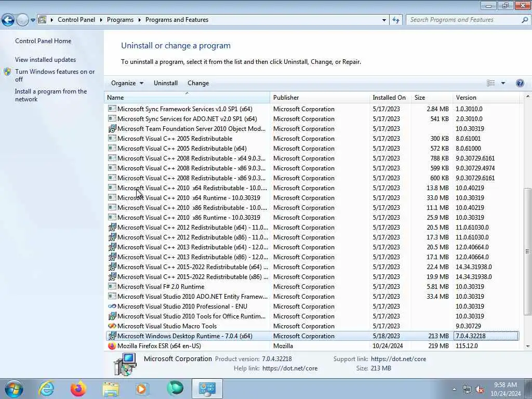Screen dimensions: 532x399
Task: Click the muted volume tray icon
Action: pyautogui.click(x=480, y=390)
